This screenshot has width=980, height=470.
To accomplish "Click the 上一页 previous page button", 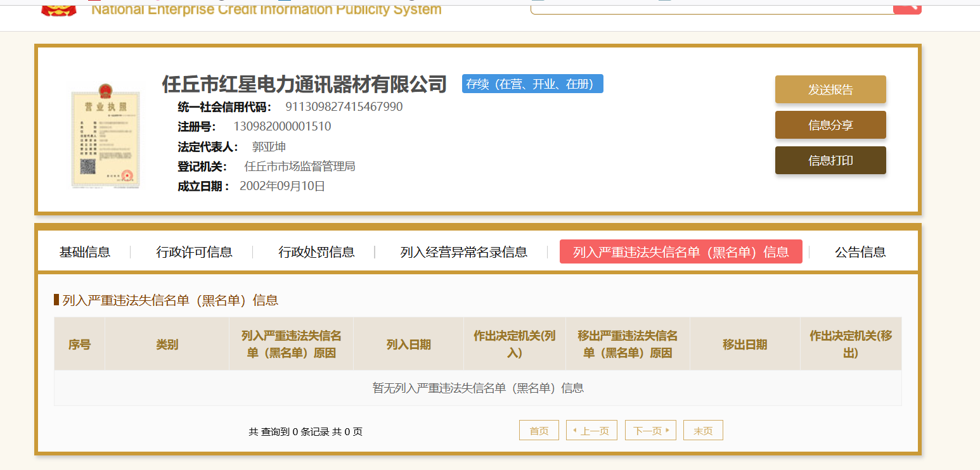I will 591,430.
